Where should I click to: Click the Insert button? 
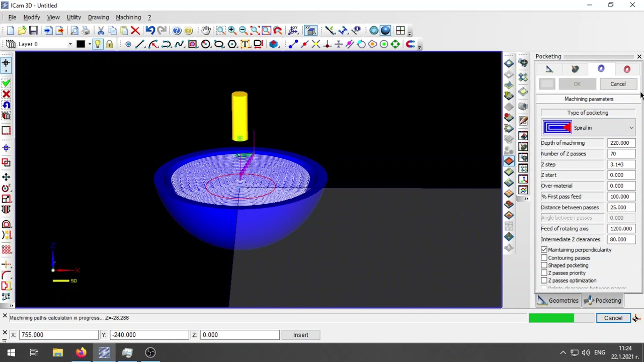pos(301,335)
